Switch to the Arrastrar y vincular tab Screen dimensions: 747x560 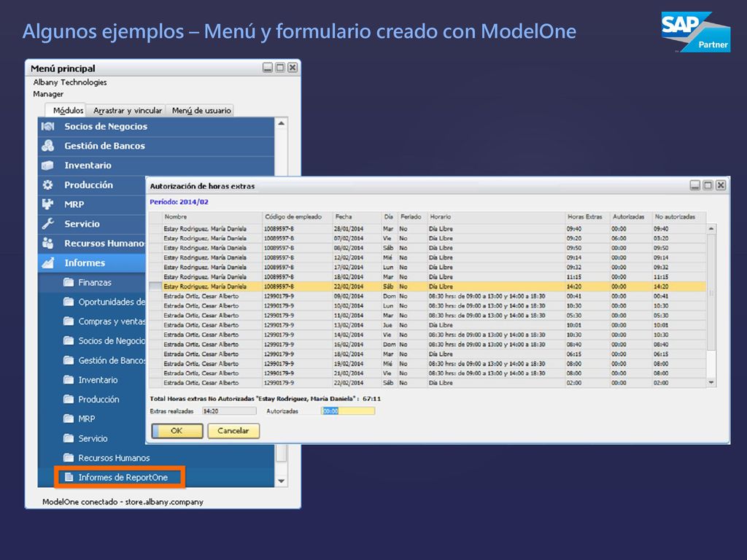(x=127, y=111)
